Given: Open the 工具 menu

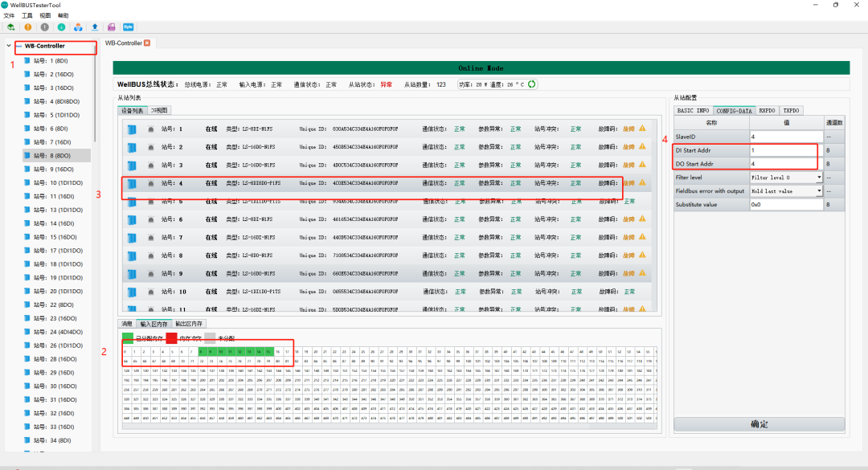Looking at the screenshot, I should click(x=27, y=15).
